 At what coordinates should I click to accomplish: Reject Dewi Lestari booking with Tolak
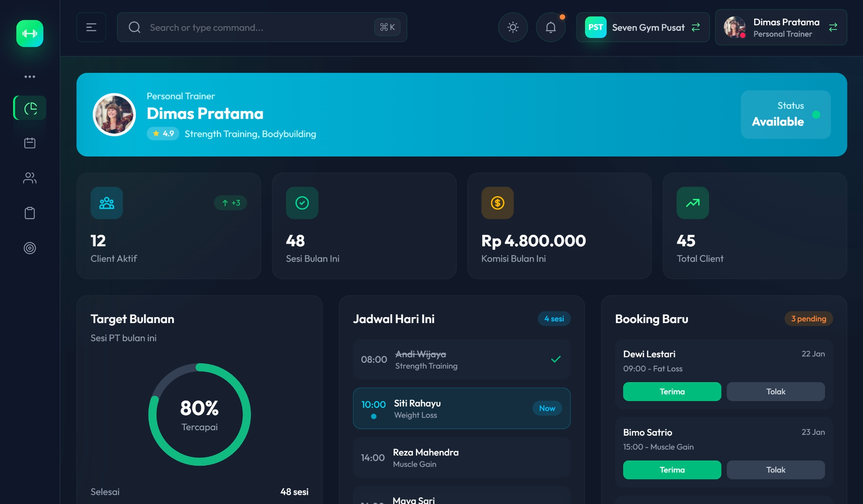pos(776,391)
